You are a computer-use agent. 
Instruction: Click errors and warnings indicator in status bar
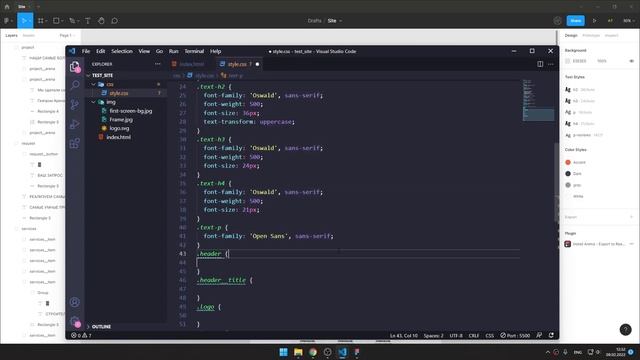tap(81, 335)
